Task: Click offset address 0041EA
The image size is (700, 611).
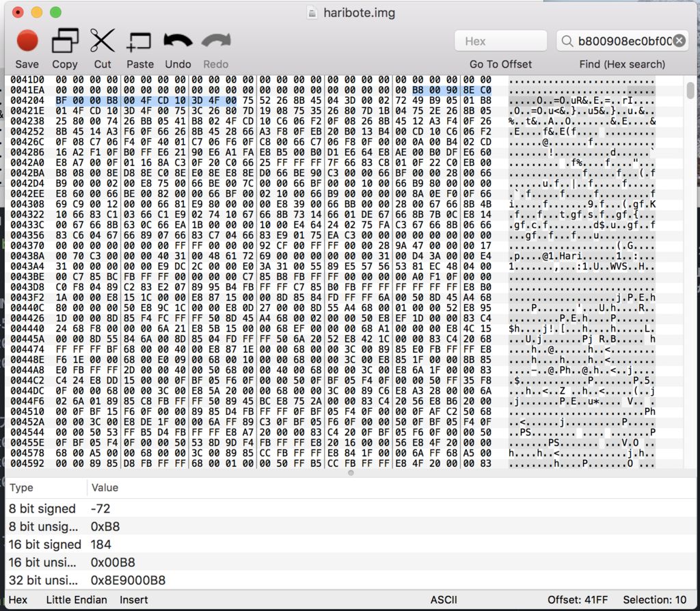Action: click(x=27, y=90)
